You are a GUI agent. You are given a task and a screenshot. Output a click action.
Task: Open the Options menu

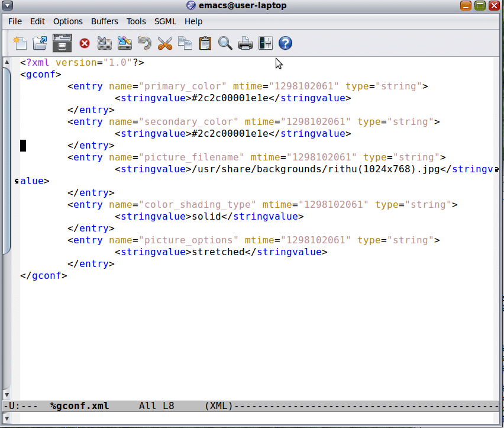click(x=68, y=21)
